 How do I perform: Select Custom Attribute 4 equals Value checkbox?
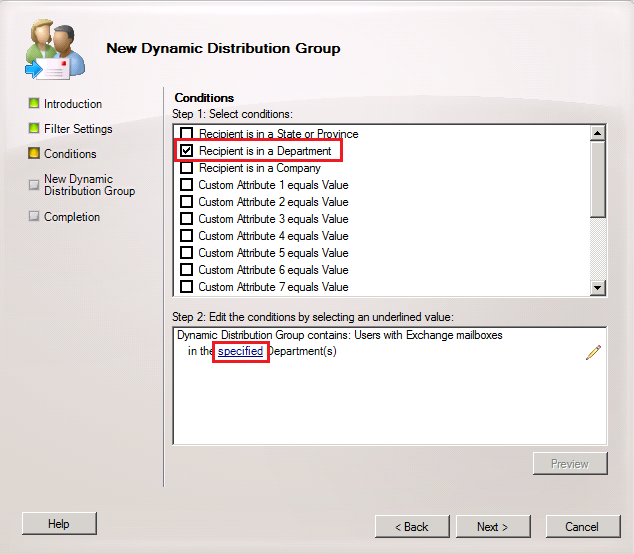click(x=186, y=236)
